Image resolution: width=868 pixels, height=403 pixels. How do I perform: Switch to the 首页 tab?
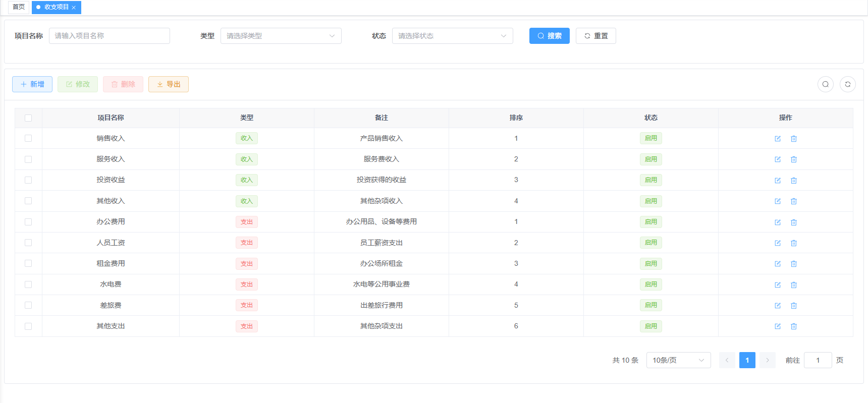[x=19, y=7]
